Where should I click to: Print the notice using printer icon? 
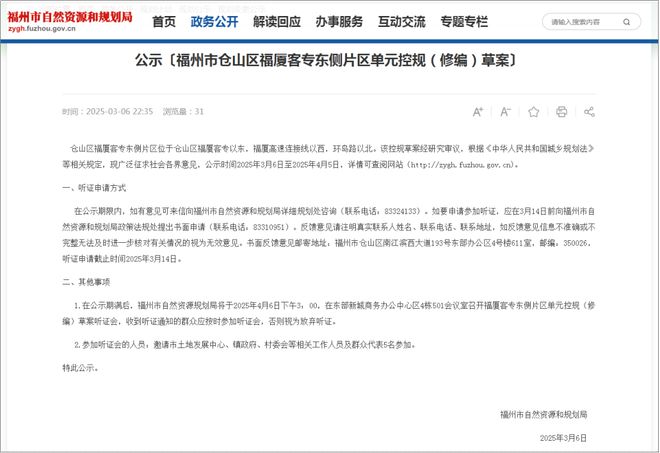(x=562, y=112)
